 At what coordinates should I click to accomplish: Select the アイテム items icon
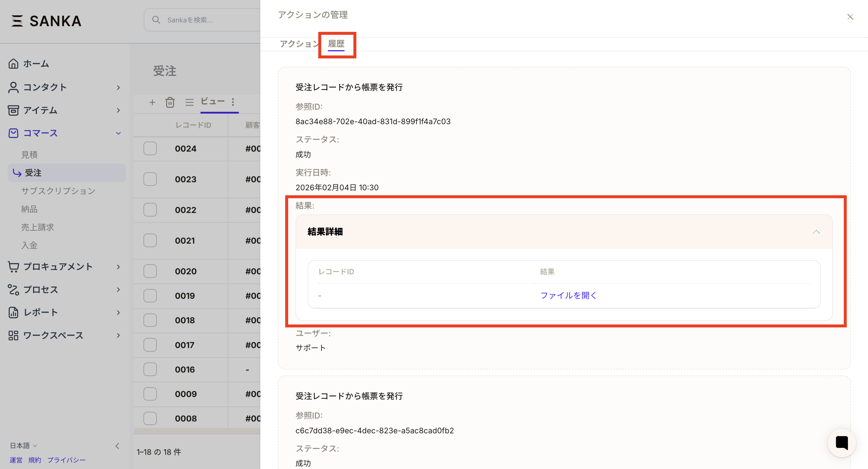(x=14, y=110)
